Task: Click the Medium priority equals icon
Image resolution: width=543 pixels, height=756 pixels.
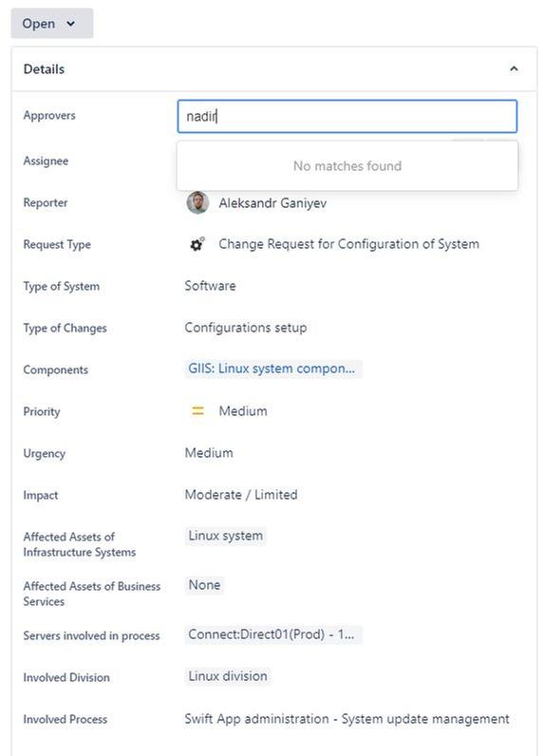Action: (x=197, y=411)
